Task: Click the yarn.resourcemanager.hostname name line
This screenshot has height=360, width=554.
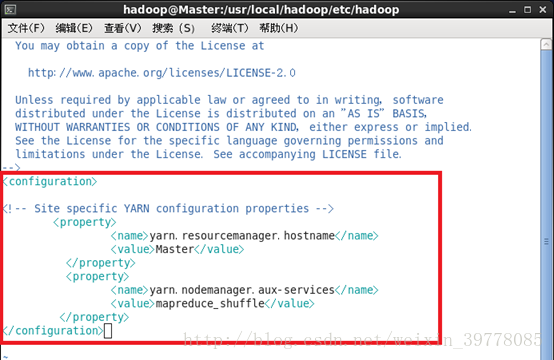Action: 244,236
